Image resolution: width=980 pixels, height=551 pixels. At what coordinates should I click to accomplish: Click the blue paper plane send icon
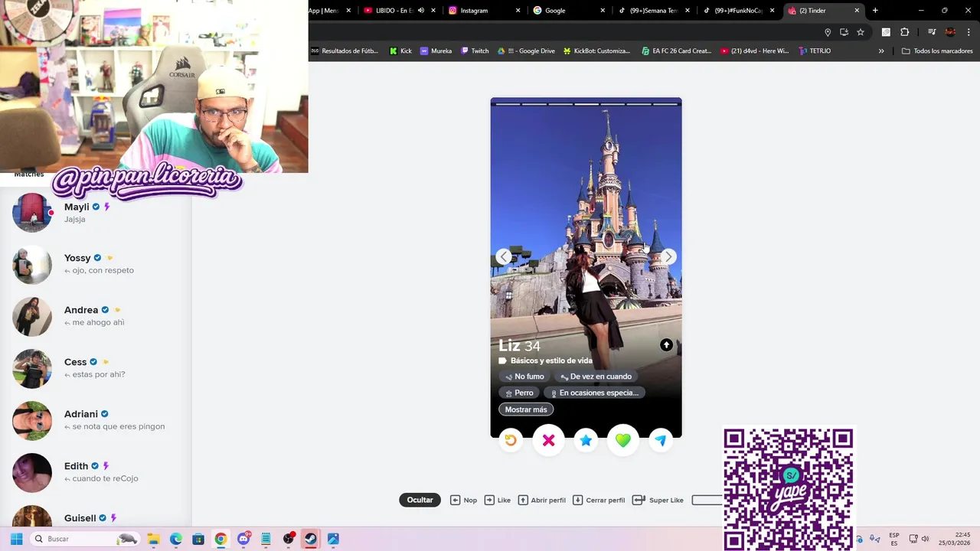(x=660, y=440)
